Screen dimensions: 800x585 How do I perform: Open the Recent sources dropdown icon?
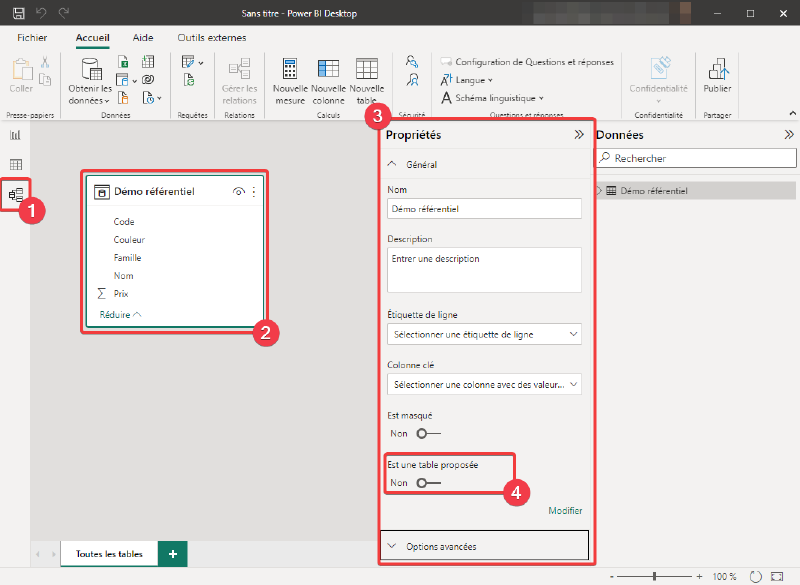(151, 97)
